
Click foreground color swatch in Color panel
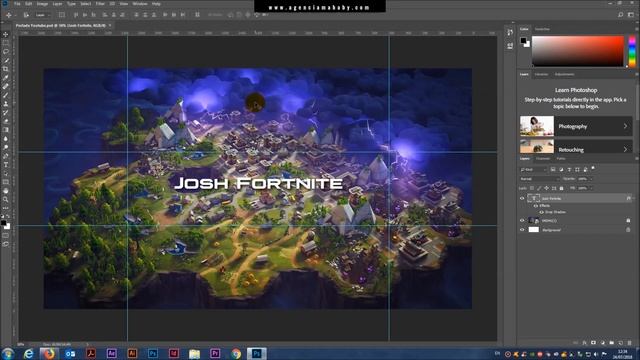point(523,40)
